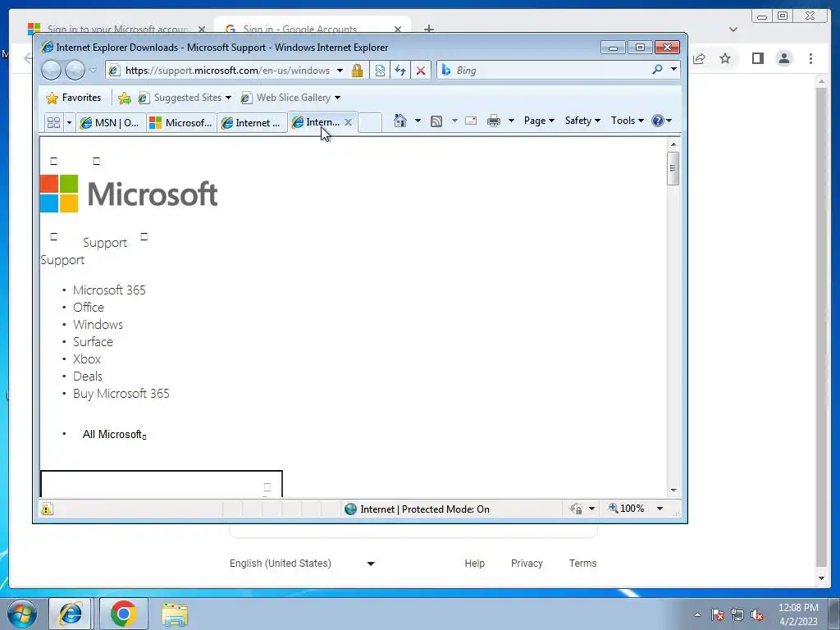Open Buy Microsoft 365 link
The width and height of the screenshot is (840, 630).
(x=121, y=393)
